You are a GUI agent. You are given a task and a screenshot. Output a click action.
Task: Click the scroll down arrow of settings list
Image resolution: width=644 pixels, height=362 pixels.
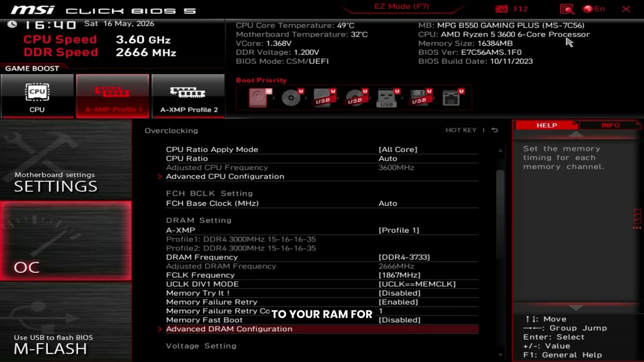coord(500,354)
